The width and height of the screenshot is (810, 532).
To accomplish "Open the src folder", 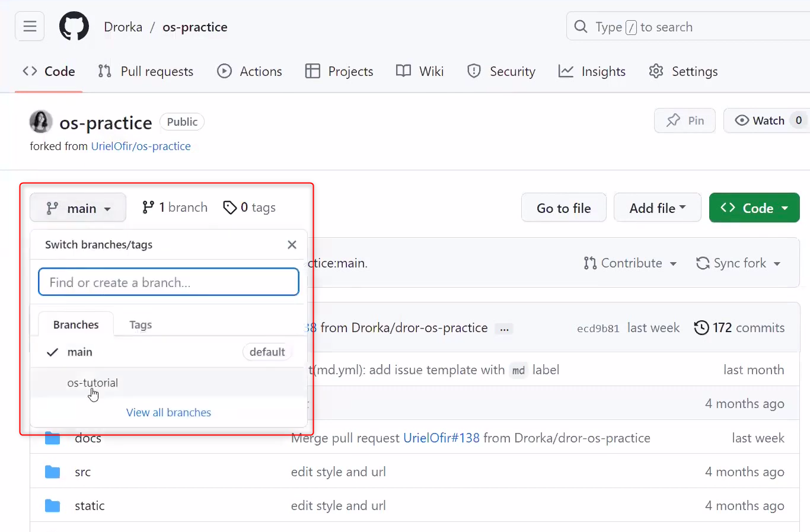I will 82,472.
